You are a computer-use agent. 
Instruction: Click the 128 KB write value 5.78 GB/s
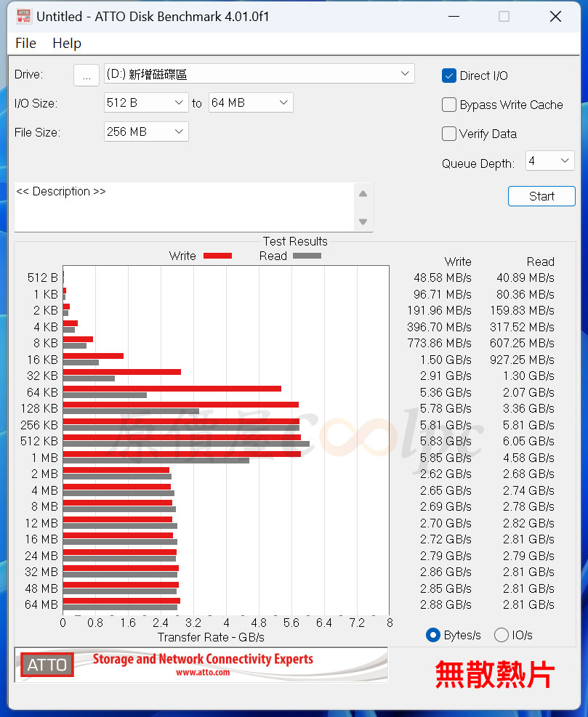446,409
